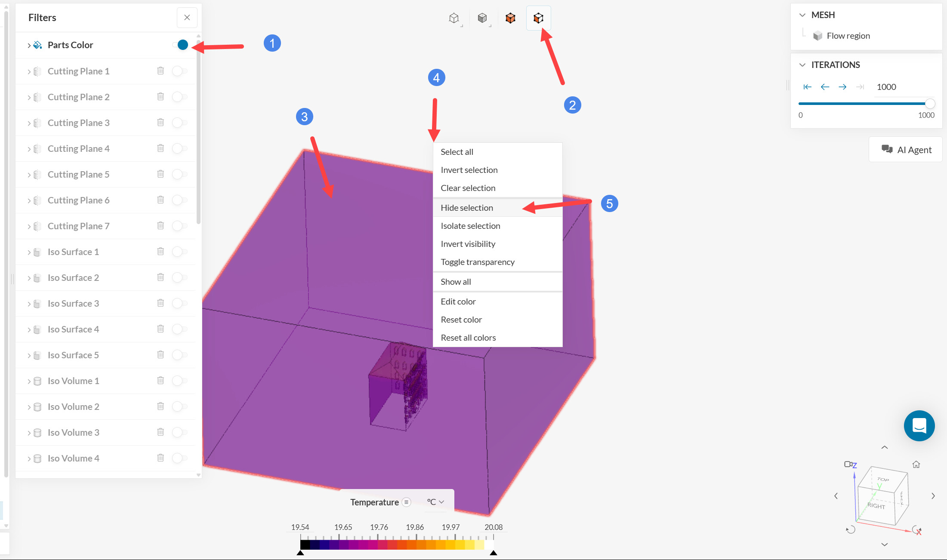Turn on Iso Volume 2 toggle
The height and width of the screenshot is (560, 947).
(x=179, y=406)
